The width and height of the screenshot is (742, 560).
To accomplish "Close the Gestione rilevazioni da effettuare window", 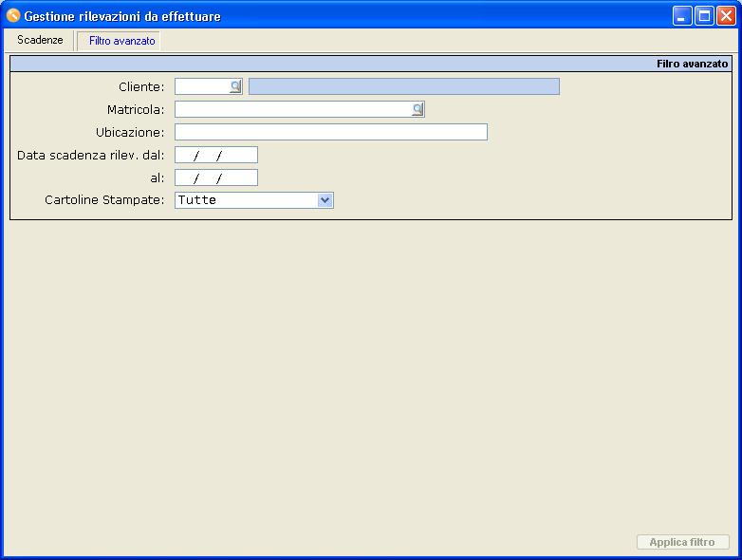I will point(726,16).
